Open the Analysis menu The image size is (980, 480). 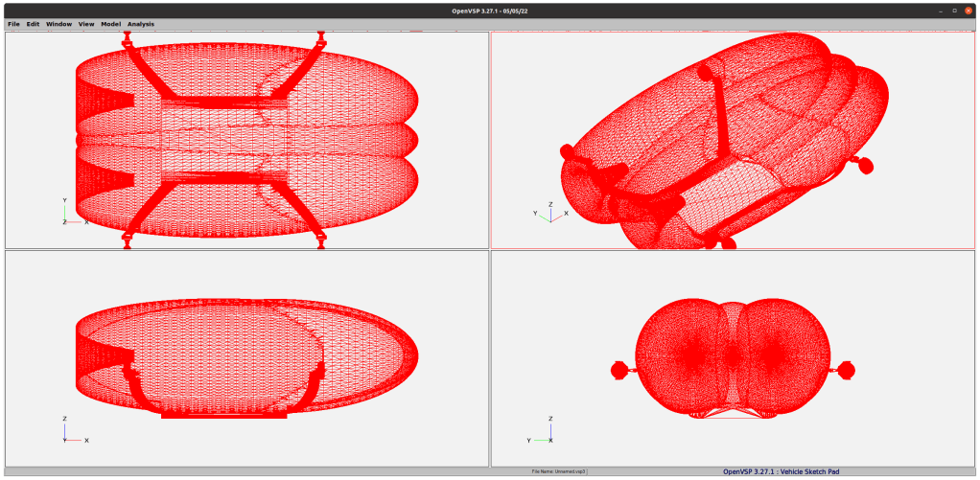click(141, 24)
